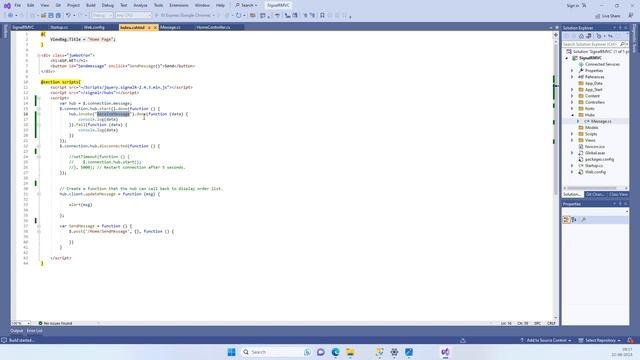Click the Visual Studio Search box
Image resolution: width=640 pixels, height=360 pixels.
tap(247, 5)
